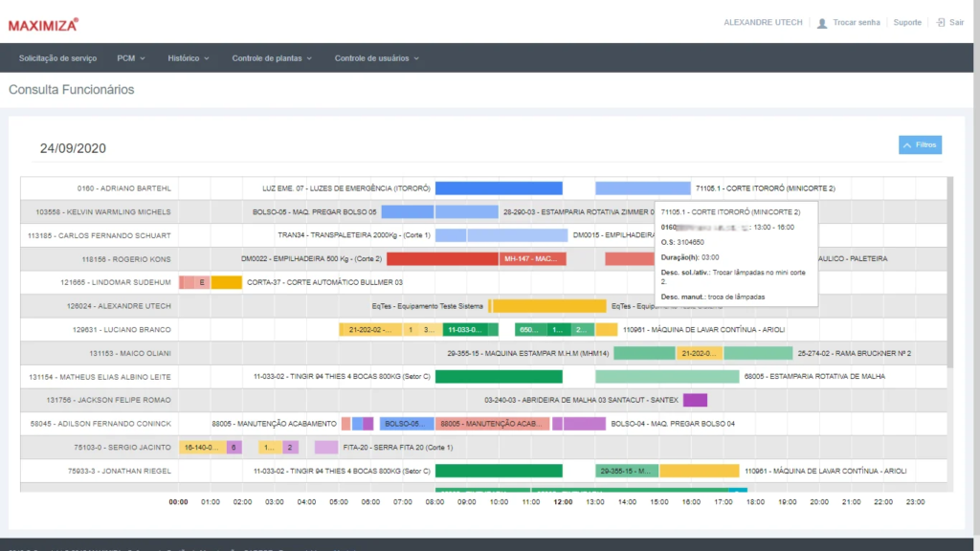Open the Controle de usuários menu
Viewport: 980px width, 551px height.
376,58
